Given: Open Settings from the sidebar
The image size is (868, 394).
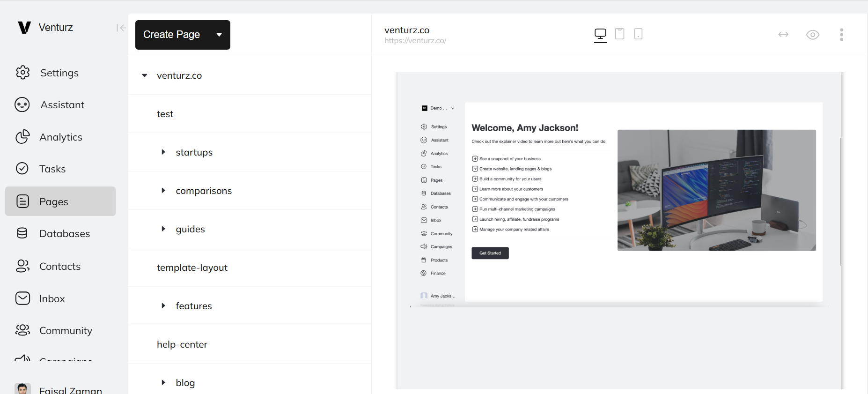Looking at the screenshot, I should point(59,73).
